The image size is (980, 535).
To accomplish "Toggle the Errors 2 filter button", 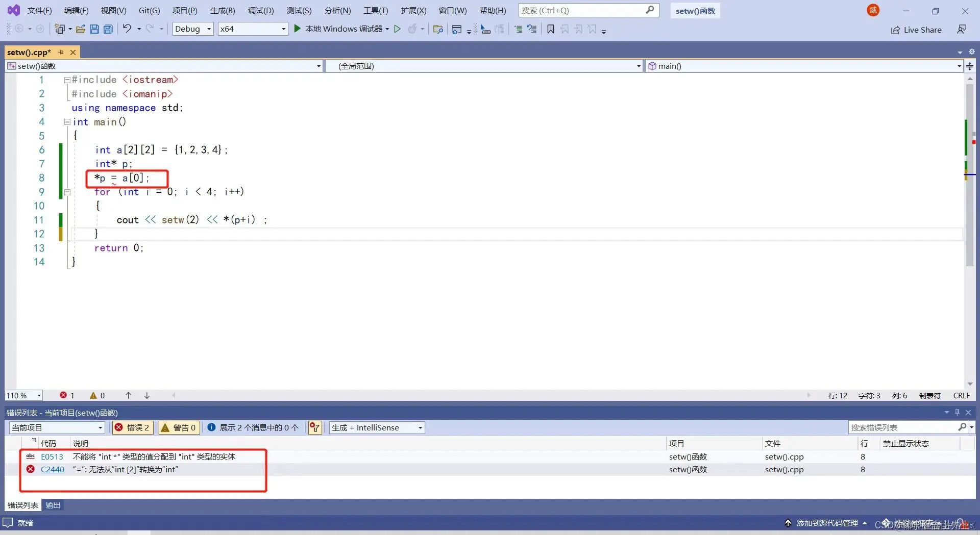I will [132, 427].
